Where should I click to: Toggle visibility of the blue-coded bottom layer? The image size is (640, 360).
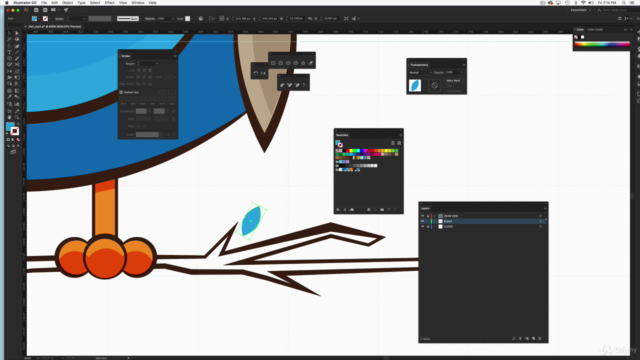[422, 227]
